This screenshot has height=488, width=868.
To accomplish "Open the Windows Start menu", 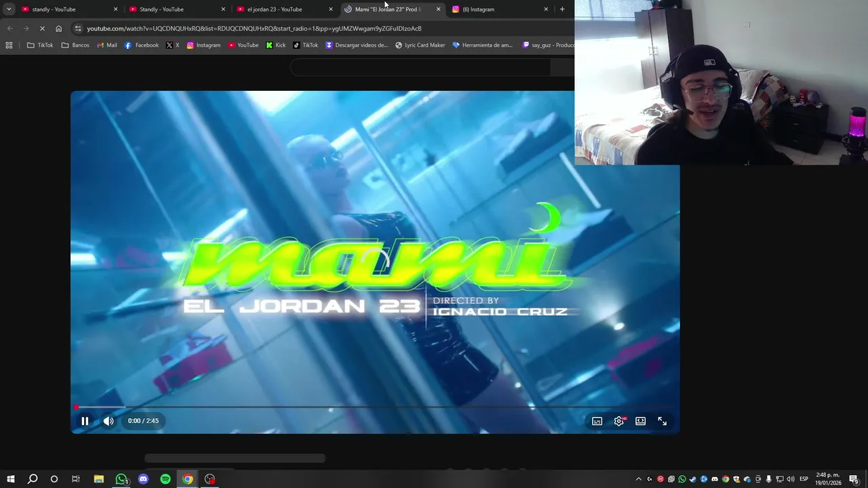I will tap(11, 479).
